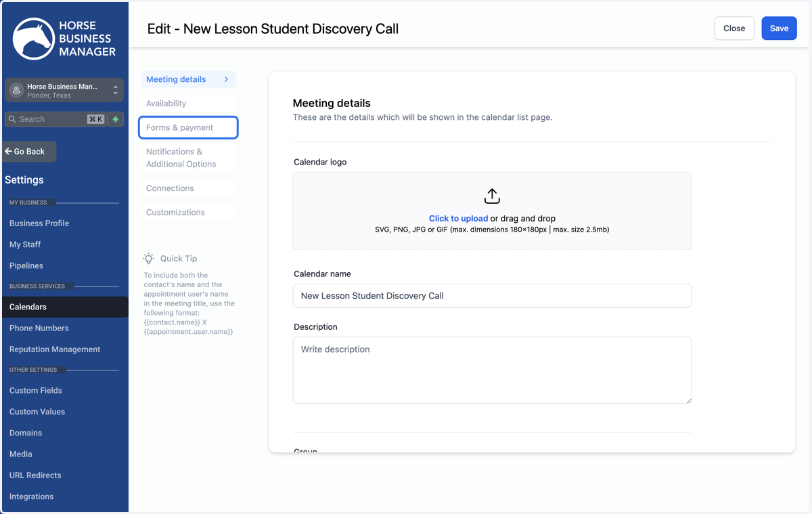812x514 pixels.
Task: Expand the business account switcher arrows
Action: [x=115, y=90]
